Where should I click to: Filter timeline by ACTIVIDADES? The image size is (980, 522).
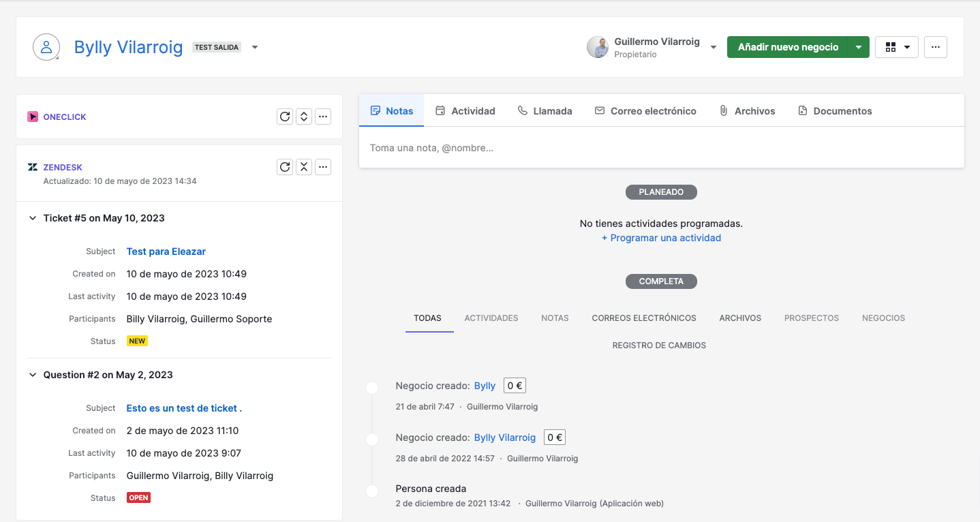491,318
